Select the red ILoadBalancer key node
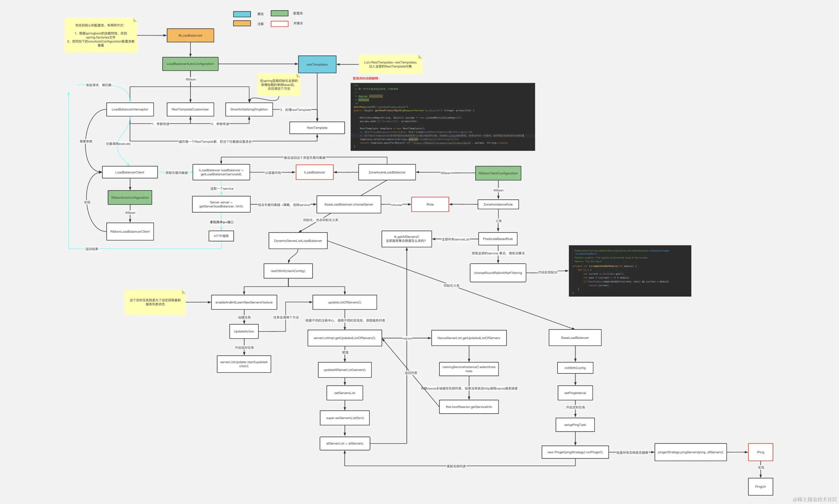Image resolution: width=839 pixels, height=504 pixels. [x=314, y=172]
